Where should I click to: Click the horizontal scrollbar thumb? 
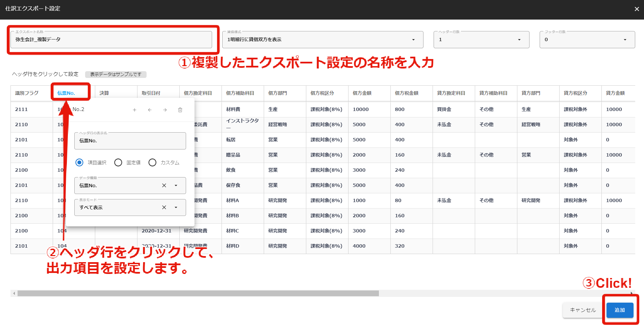tap(198, 294)
